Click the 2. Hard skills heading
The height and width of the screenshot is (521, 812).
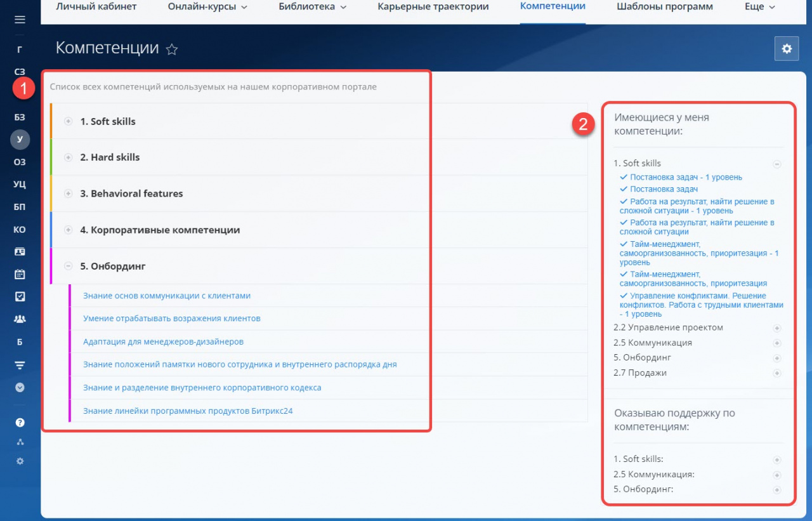(110, 157)
